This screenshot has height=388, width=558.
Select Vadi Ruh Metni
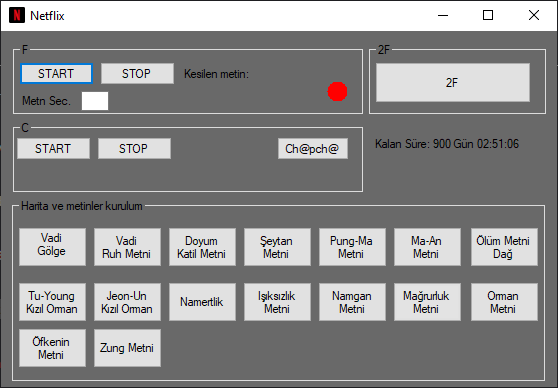(127, 247)
